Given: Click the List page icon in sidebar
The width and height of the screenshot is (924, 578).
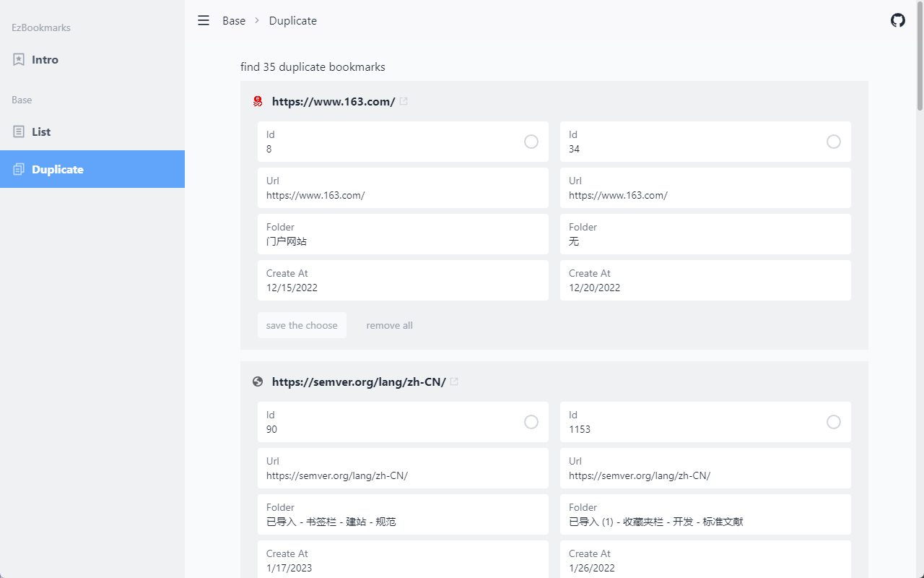Looking at the screenshot, I should point(19,132).
